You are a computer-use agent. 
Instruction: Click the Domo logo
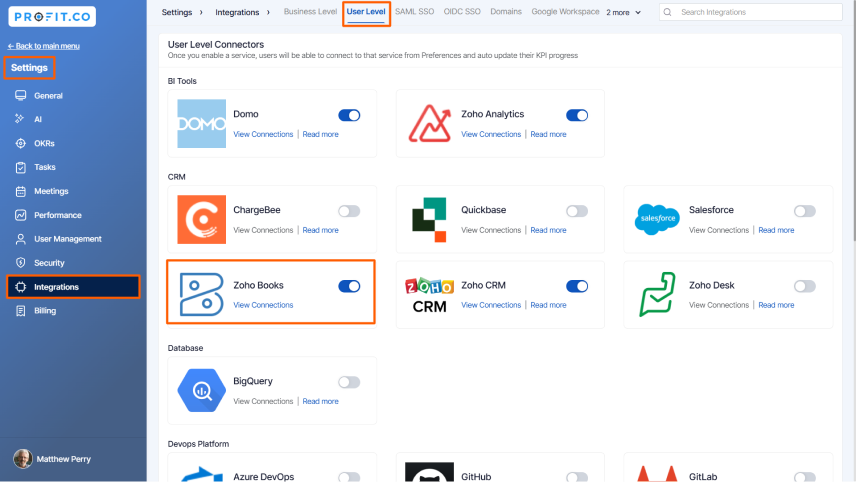[x=201, y=123]
